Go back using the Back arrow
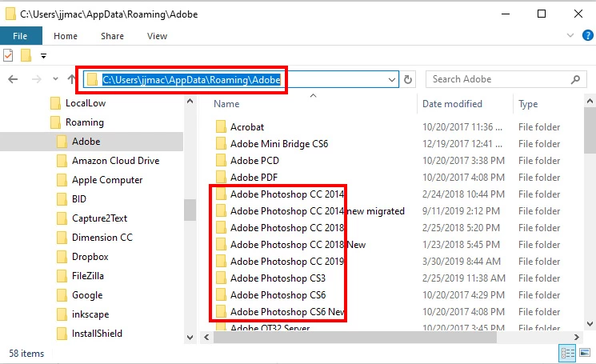The width and height of the screenshot is (596, 364). [x=13, y=79]
